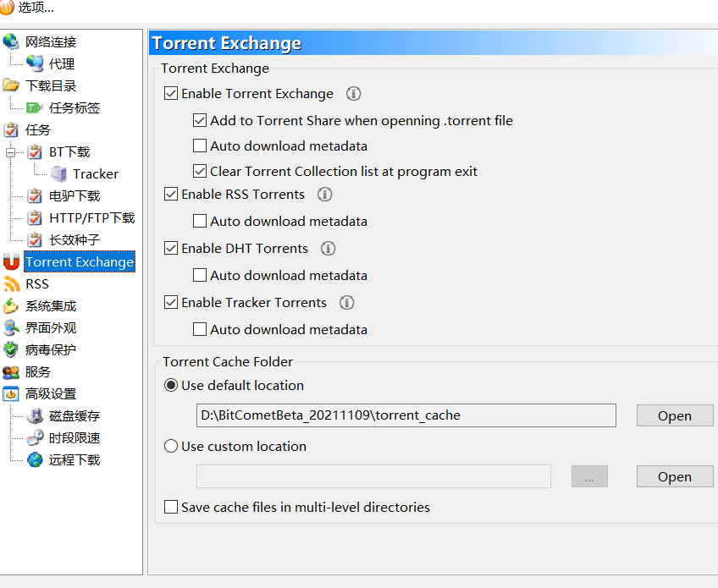Open the 界面外观 settings page
718x588 pixels.
click(x=51, y=328)
